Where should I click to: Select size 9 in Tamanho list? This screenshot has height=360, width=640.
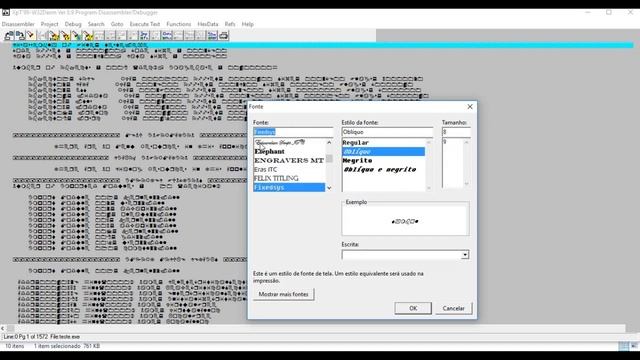tap(453, 142)
